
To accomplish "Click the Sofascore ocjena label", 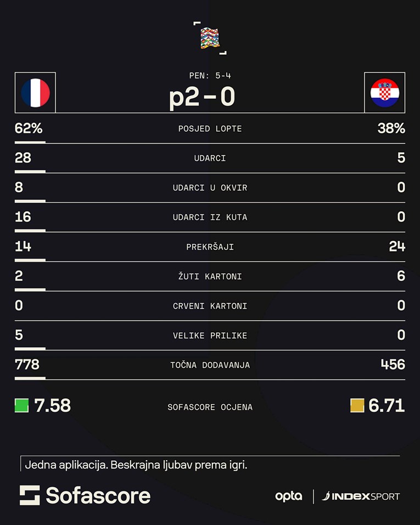I will click(x=210, y=407).
